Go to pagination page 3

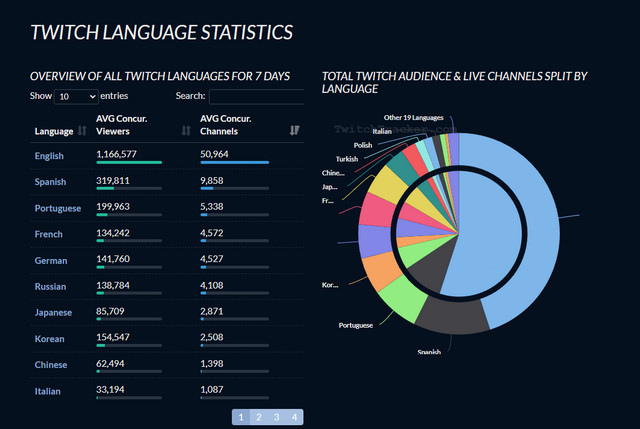pyautogui.click(x=277, y=417)
